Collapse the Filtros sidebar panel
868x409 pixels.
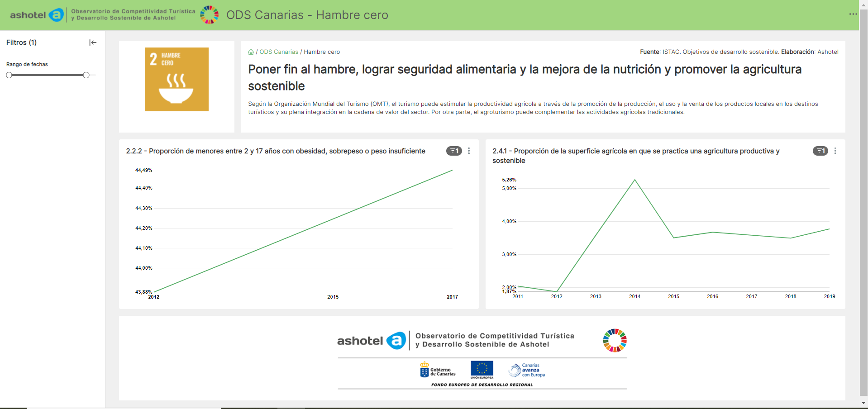click(93, 43)
